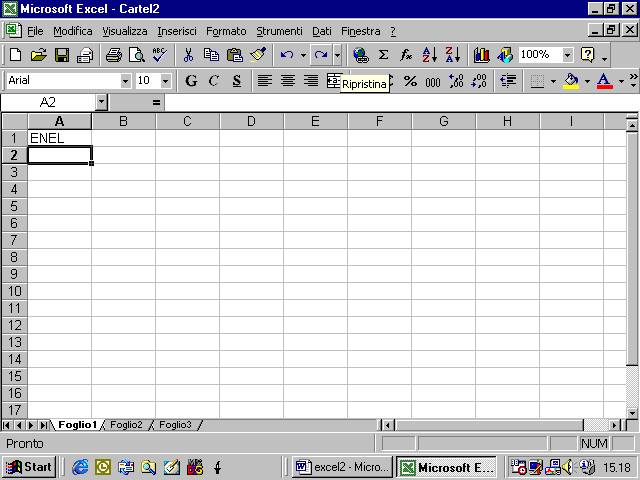
Task: Save the workbook with the floppy icon
Action: [x=62, y=54]
